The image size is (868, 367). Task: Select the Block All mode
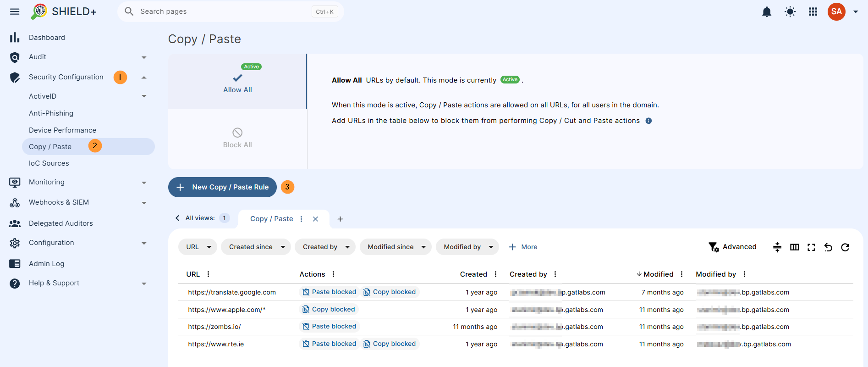(x=237, y=139)
